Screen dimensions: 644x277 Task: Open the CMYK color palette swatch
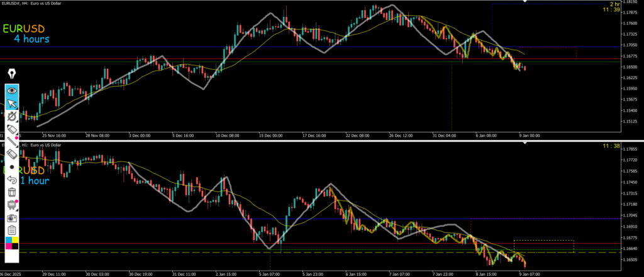coord(12,242)
